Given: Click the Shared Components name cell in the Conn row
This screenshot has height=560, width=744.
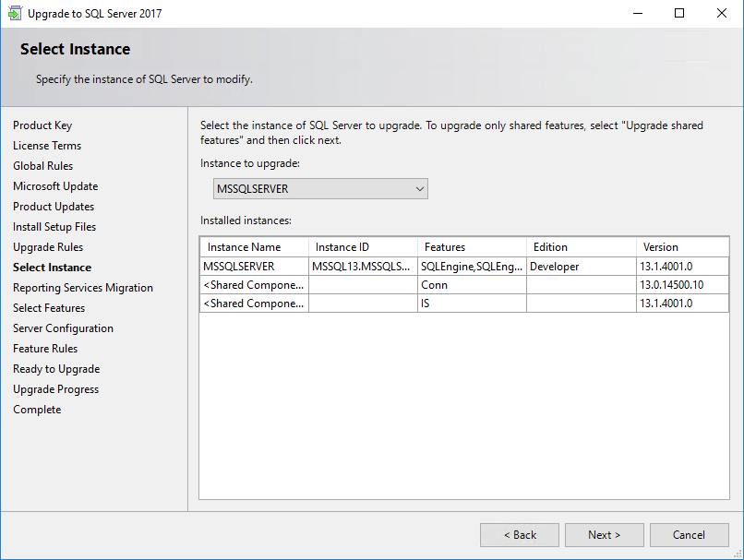Looking at the screenshot, I should tap(255, 285).
